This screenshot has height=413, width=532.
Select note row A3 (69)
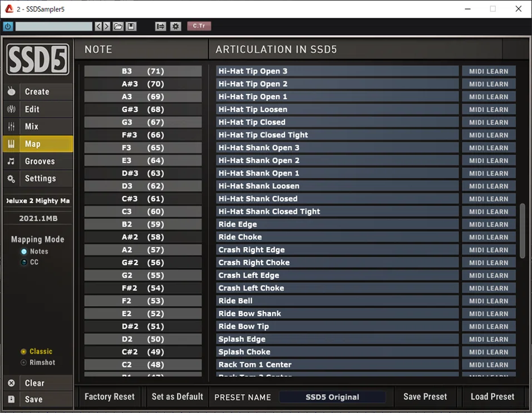point(143,97)
